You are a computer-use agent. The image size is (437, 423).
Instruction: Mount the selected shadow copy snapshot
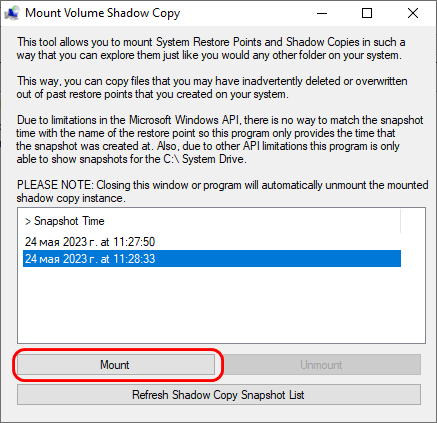pyautogui.click(x=116, y=365)
